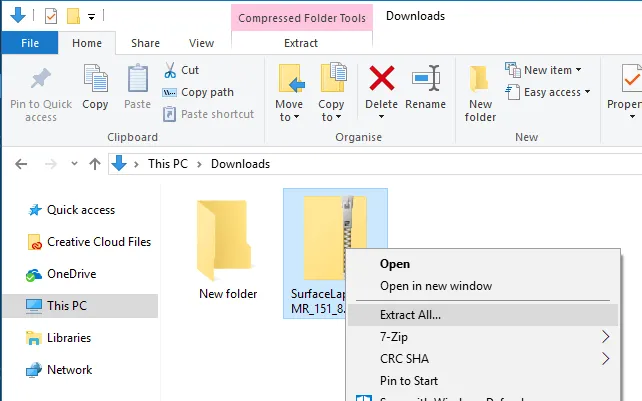
Task: Choose Pin to Start in context menu
Action: 408,381
